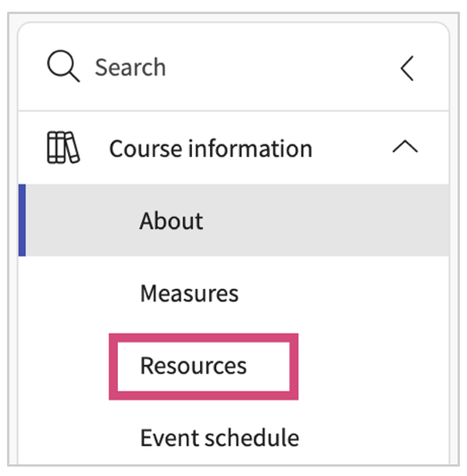Viewport: 467px width, 476px height.
Task: Start a search using the lens icon
Action: 63,66
